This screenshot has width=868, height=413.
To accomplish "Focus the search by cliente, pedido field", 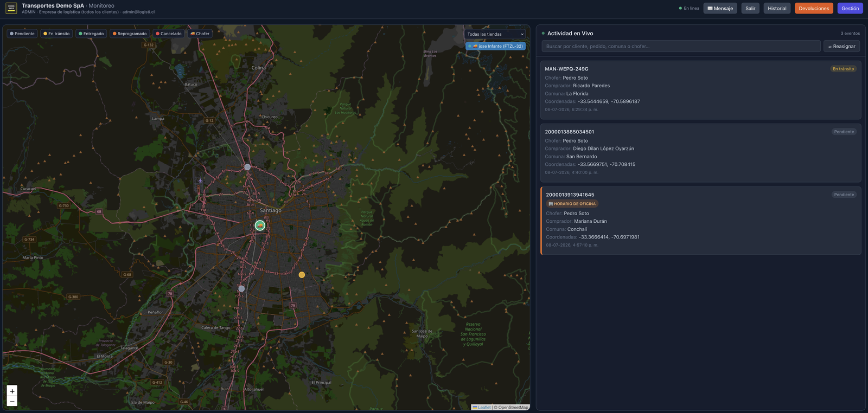I will pyautogui.click(x=681, y=46).
